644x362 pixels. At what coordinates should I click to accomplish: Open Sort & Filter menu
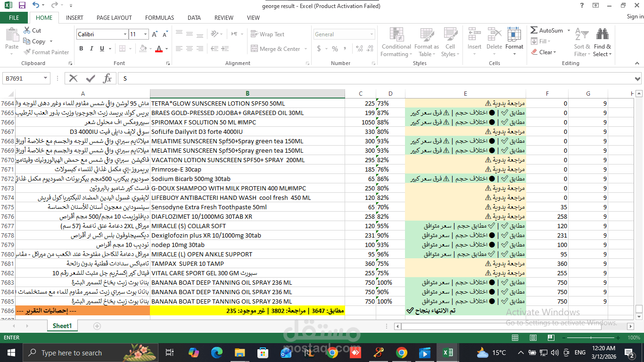click(582, 42)
